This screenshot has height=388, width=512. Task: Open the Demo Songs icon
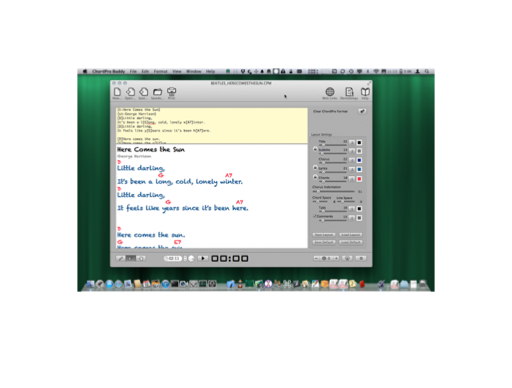pyautogui.click(x=349, y=91)
